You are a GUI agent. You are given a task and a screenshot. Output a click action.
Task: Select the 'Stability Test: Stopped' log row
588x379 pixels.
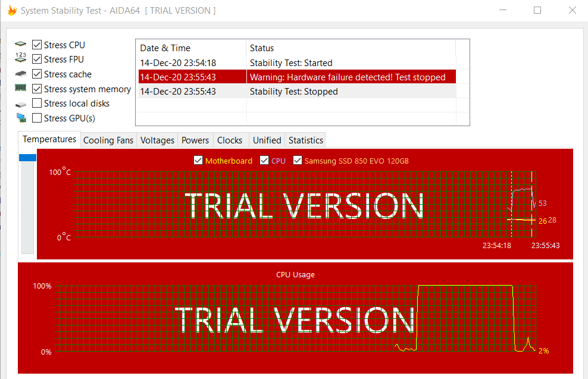(297, 92)
